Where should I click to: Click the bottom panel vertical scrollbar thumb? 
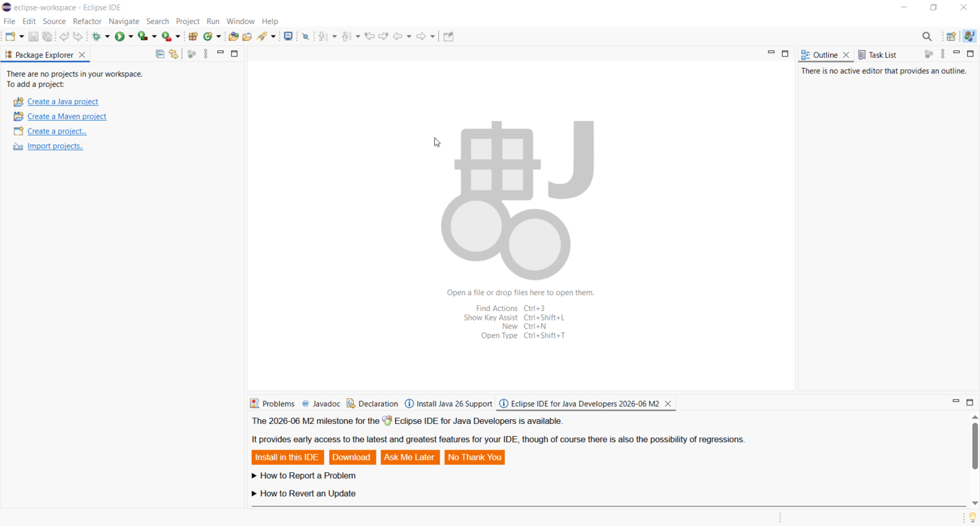(975, 446)
